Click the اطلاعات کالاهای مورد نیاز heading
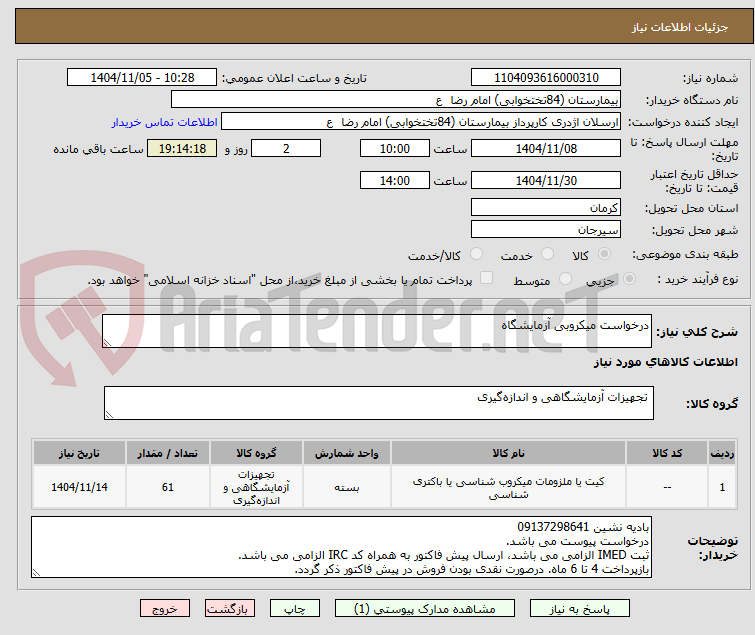Screen dimensions: 755x635 [x=665, y=362]
